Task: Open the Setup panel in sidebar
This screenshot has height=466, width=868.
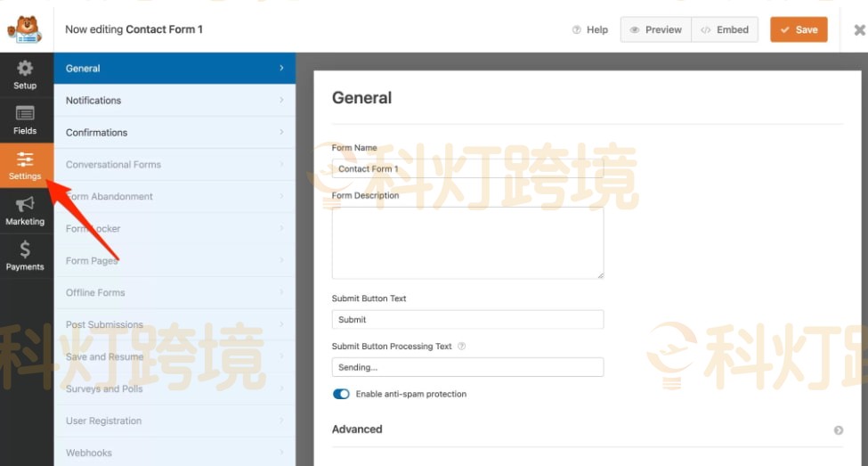Action: (x=25, y=75)
